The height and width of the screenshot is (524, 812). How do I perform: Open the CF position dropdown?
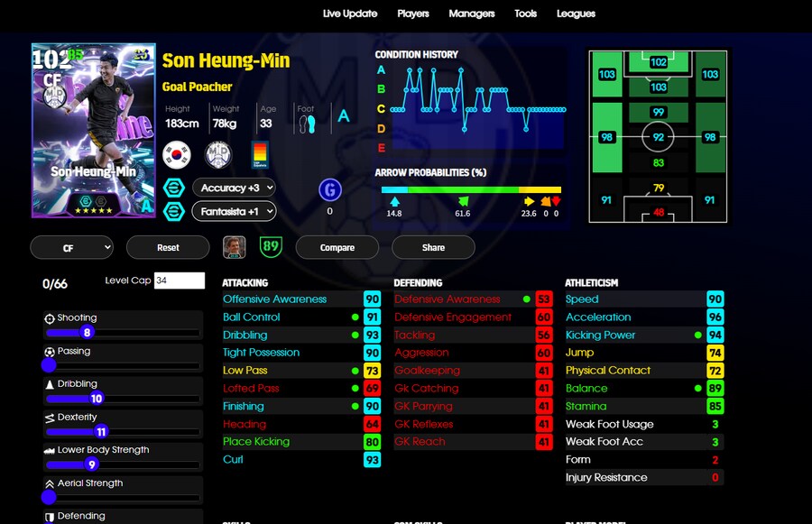pos(71,247)
